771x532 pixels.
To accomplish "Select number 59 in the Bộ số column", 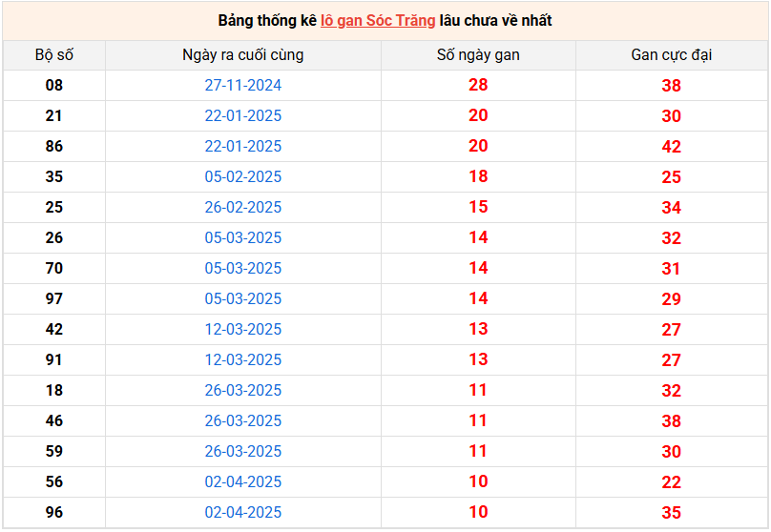I will (x=54, y=452).
